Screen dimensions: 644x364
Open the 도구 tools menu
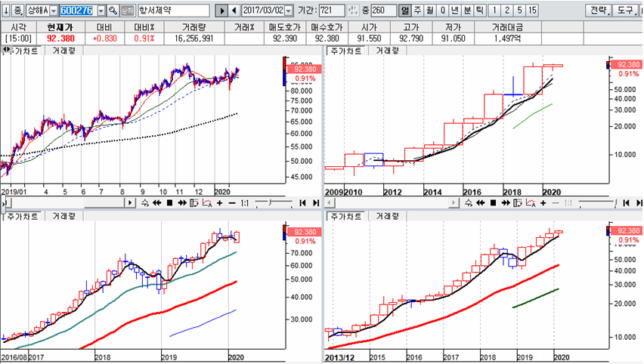(627, 11)
